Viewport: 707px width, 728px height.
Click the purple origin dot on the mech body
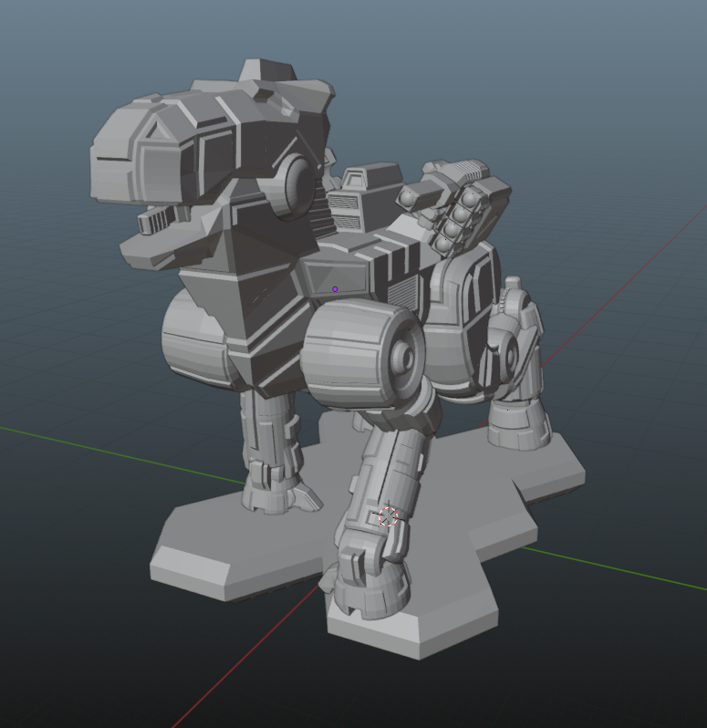coord(335,289)
